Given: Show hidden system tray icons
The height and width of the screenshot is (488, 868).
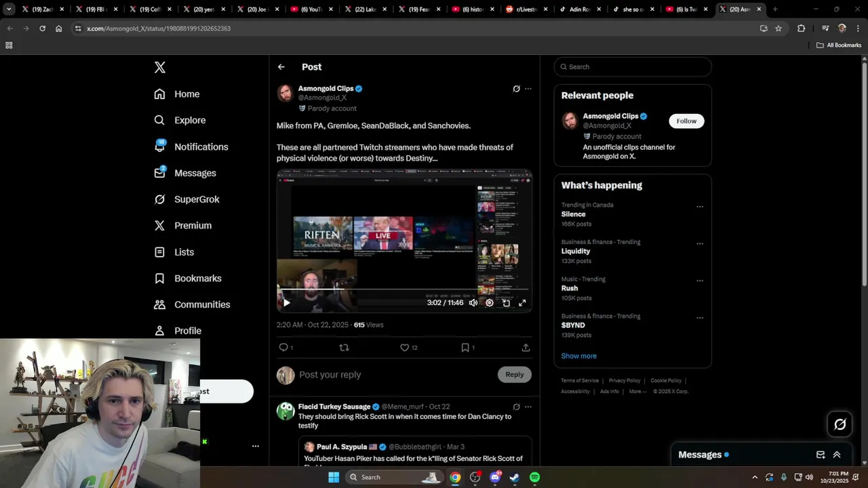Looking at the screenshot, I should 755,477.
